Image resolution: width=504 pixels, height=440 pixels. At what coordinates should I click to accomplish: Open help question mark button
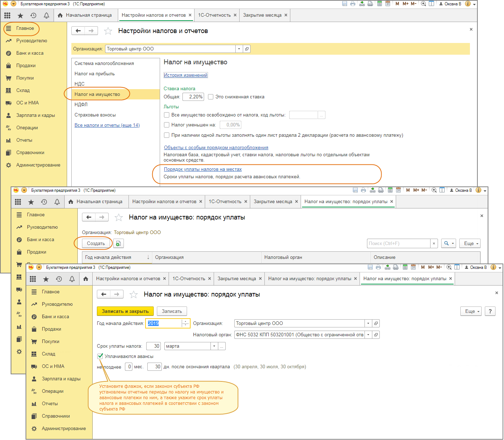click(490, 311)
